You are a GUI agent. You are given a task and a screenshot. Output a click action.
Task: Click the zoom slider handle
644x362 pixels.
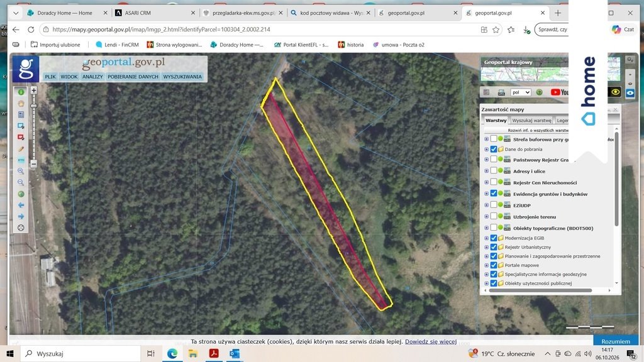pyautogui.click(x=34, y=106)
